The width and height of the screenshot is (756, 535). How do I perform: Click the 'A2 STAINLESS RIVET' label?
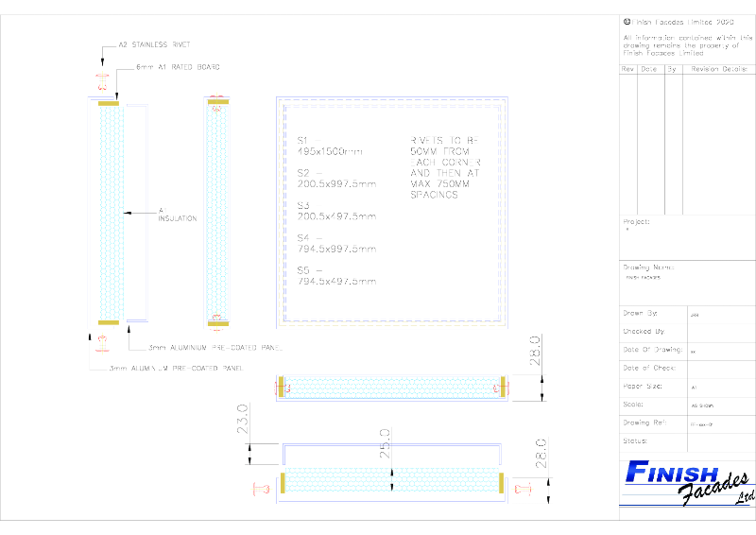[x=154, y=43]
